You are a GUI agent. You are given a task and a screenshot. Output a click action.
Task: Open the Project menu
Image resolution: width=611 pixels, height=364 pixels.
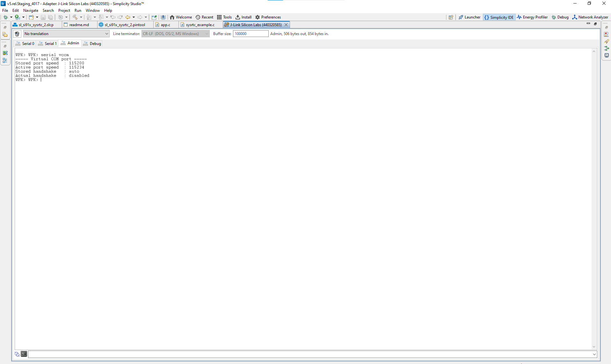(x=64, y=11)
